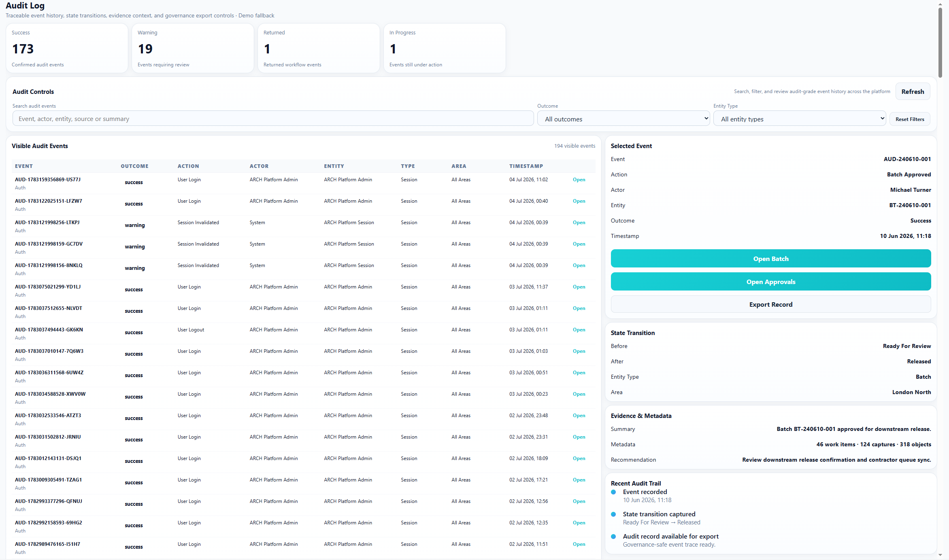Open event AUD-1782989476165-I51H7 link
Viewport: 949px width, 560px height.
click(x=579, y=544)
